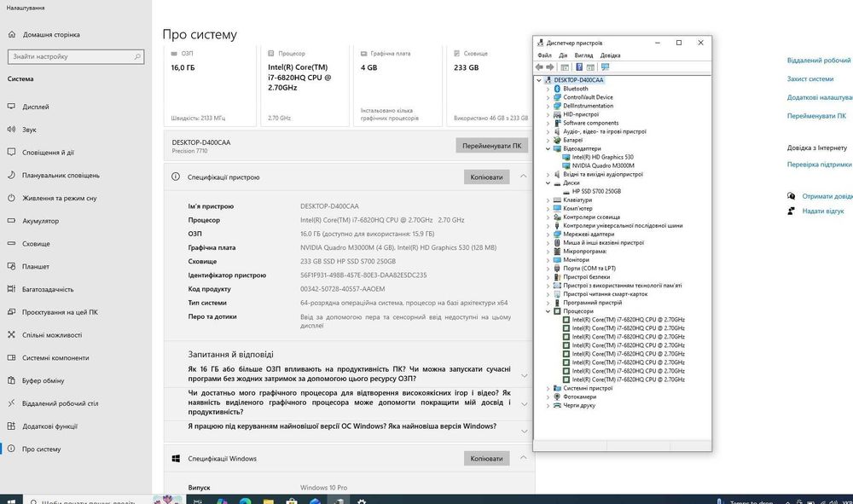Open Захист системи link
This screenshot has width=853, height=504.
tap(810, 78)
